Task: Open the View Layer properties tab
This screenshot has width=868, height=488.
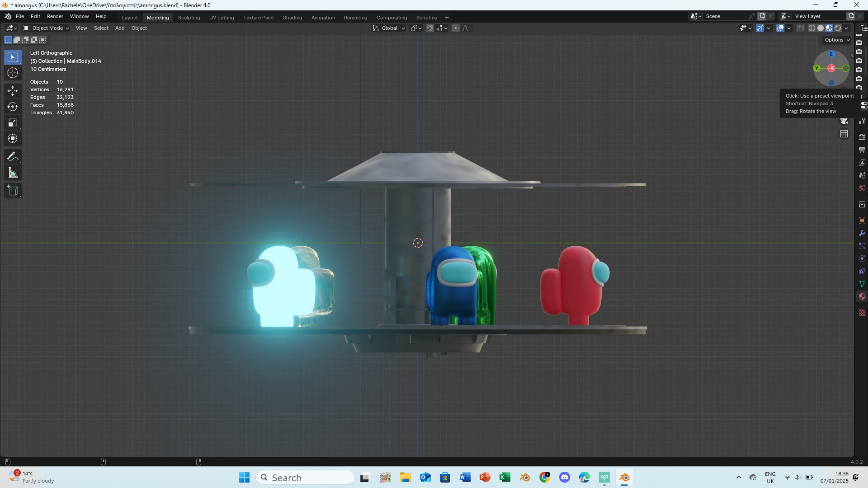Action: tap(862, 163)
